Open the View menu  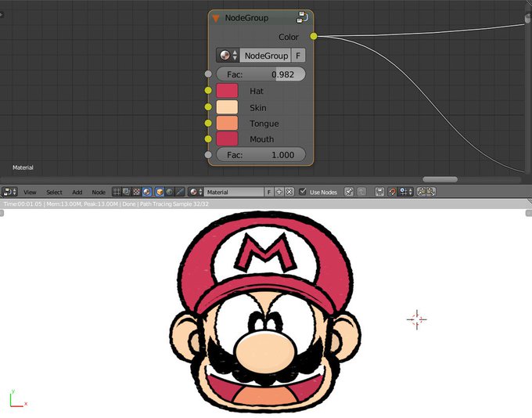tap(30, 193)
